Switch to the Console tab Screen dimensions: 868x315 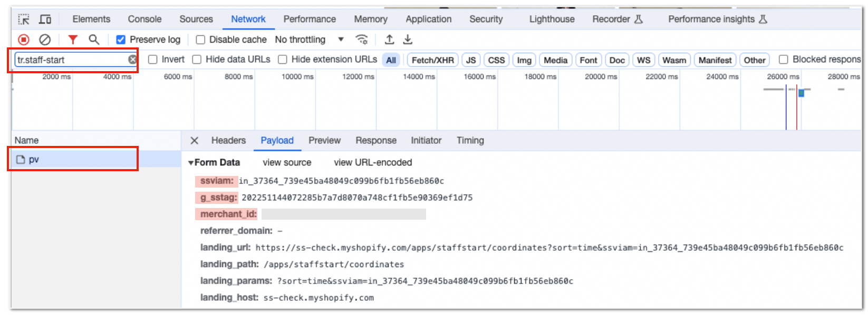pos(144,19)
